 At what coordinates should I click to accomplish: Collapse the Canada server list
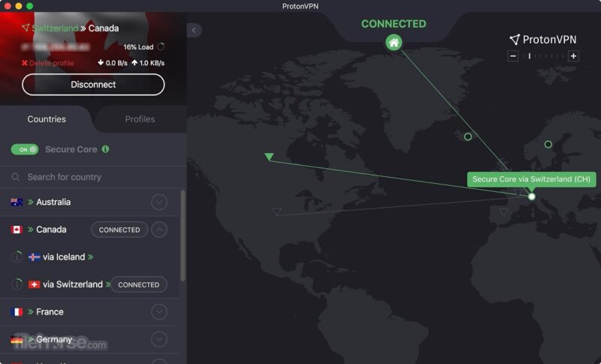point(159,230)
